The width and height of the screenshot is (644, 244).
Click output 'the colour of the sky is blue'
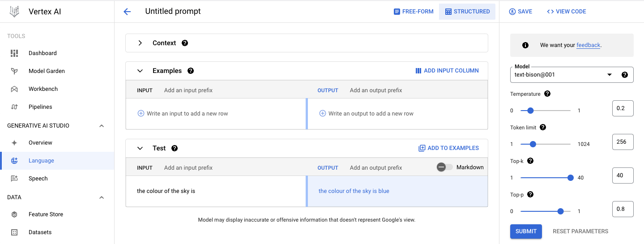coord(354,191)
